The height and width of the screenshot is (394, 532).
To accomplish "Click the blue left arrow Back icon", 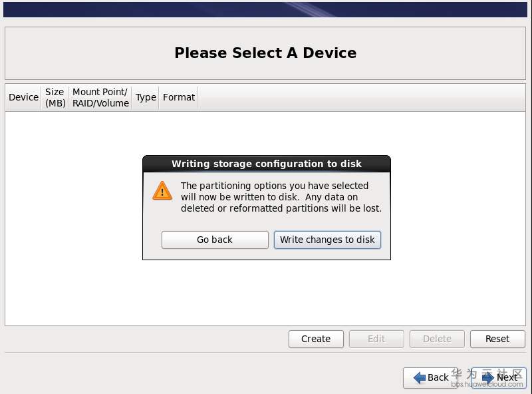I will [420, 377].
